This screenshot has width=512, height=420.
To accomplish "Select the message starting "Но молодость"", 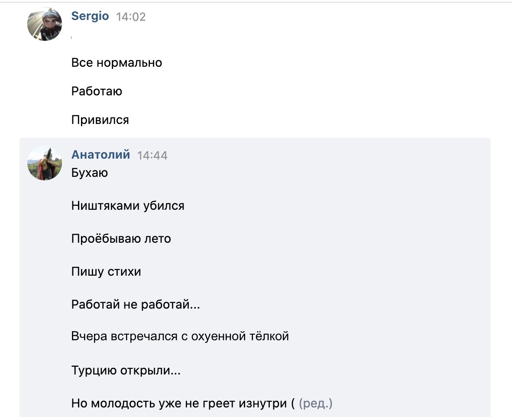I will (183, 404).
